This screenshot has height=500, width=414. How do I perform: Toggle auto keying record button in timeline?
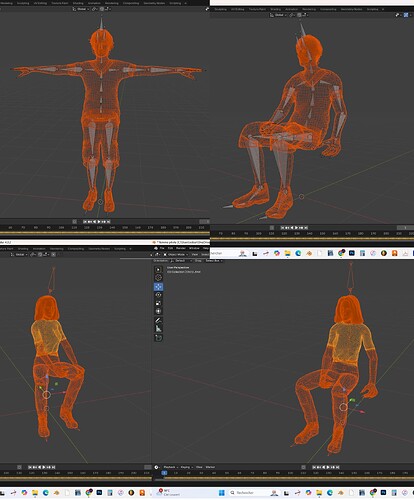pyautogui.click(x=303, y=467)
